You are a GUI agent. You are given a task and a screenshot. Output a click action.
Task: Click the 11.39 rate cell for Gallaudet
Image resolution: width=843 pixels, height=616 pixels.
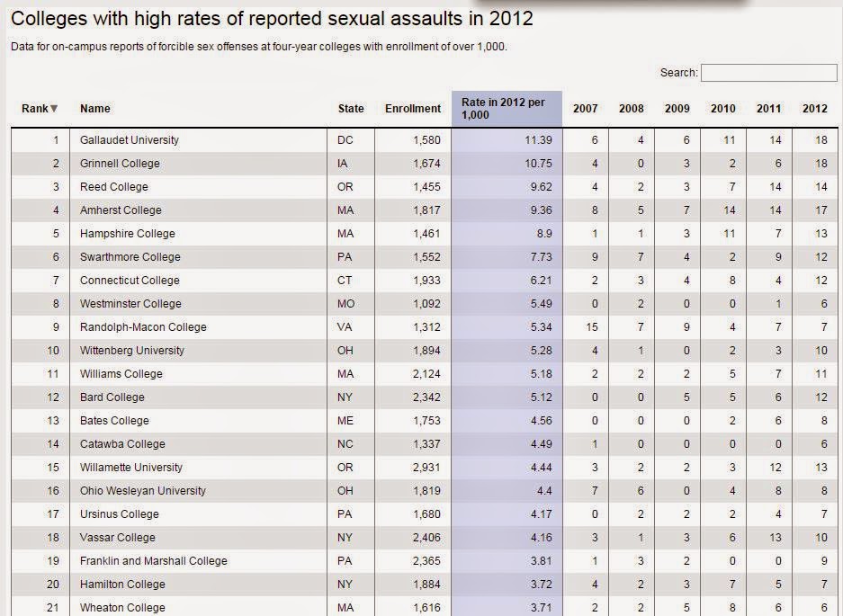click(538, 140)
